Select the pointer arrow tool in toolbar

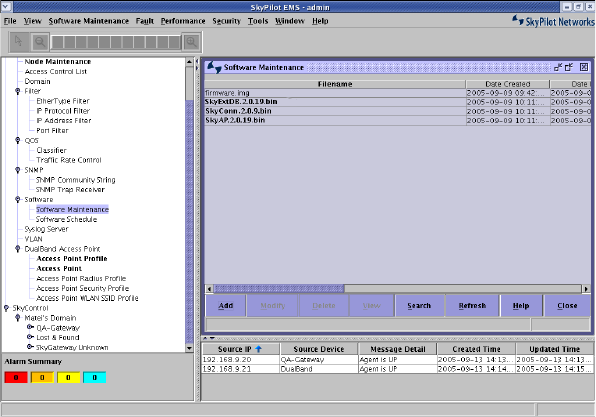(x=19, y=41)
